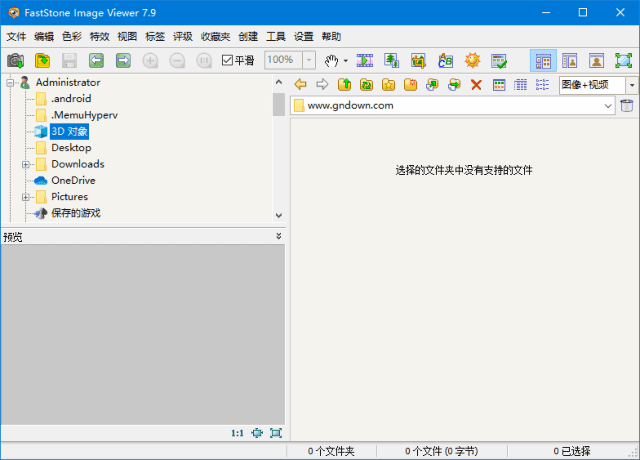Expand the www.gndown.com path dropdown
640x460 pixels.
tap(608, 105)
